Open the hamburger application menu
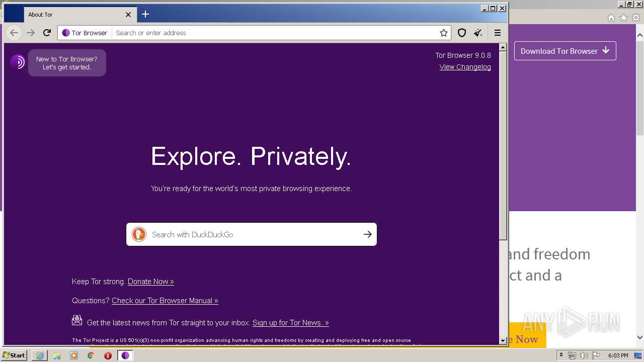Screen dimensions: 644x362 [x=498, y=33]
